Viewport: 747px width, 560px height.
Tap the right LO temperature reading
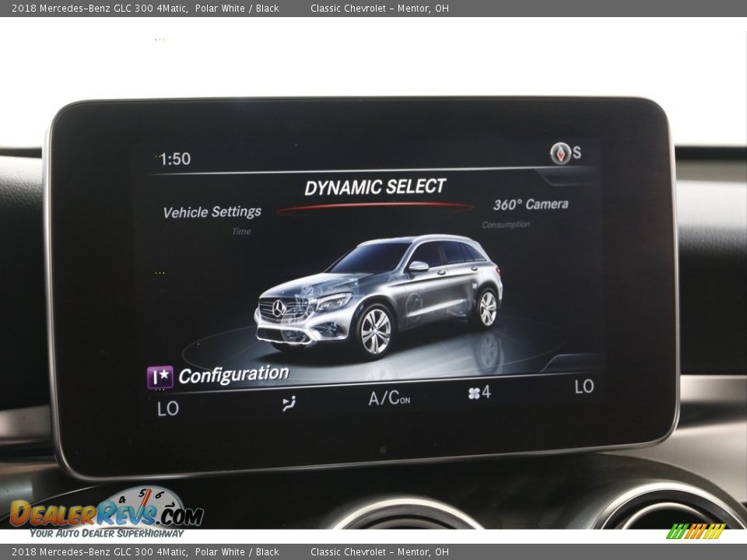584,387
